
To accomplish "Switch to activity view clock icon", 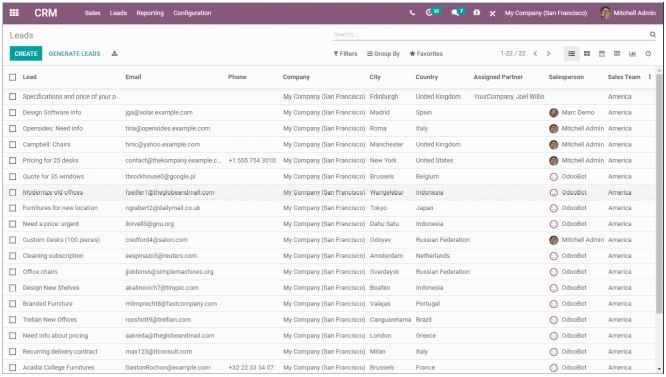I will (648, 53).
